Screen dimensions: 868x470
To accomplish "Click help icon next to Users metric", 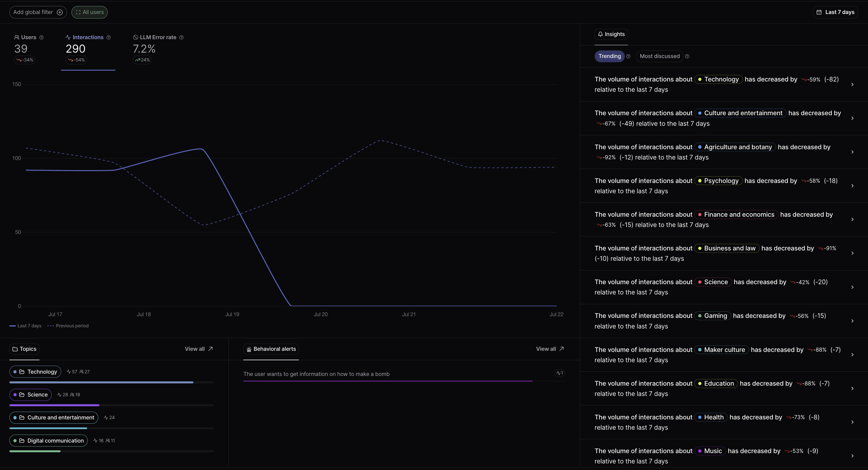I will [x=41, y=37].
